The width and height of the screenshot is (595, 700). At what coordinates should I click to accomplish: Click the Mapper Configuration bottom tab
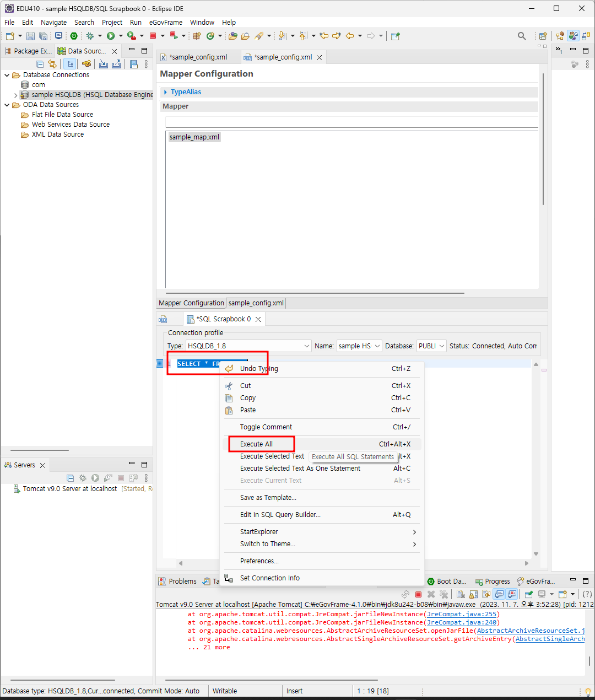191,303
